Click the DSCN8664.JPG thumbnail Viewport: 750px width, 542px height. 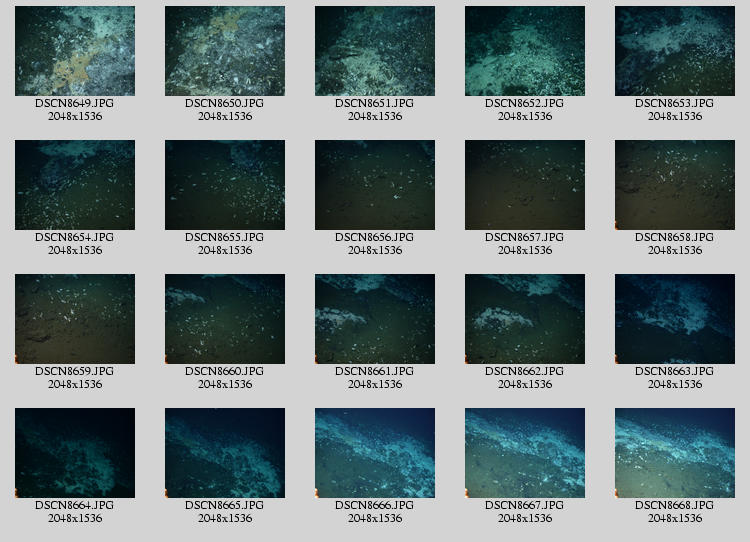[75, 453]
